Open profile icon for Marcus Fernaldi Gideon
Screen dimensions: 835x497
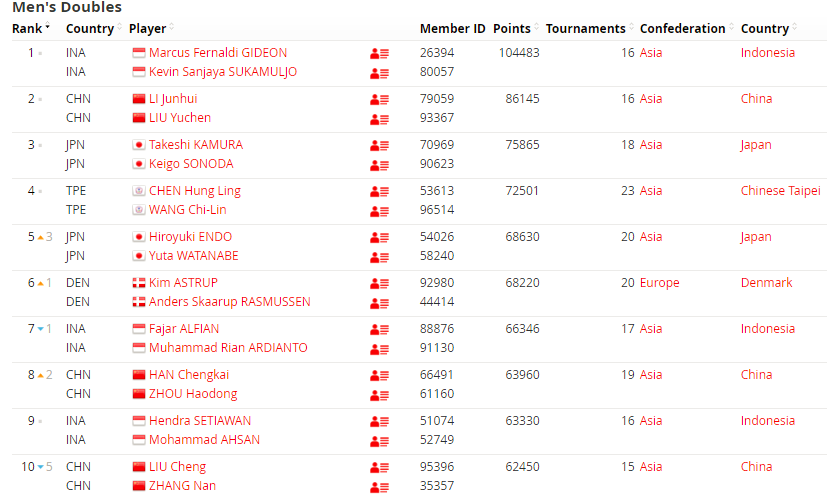(x=379, y=53)
